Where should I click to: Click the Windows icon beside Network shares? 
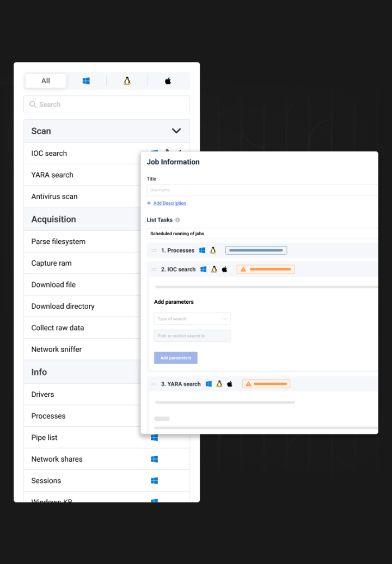tap(154, 459)
